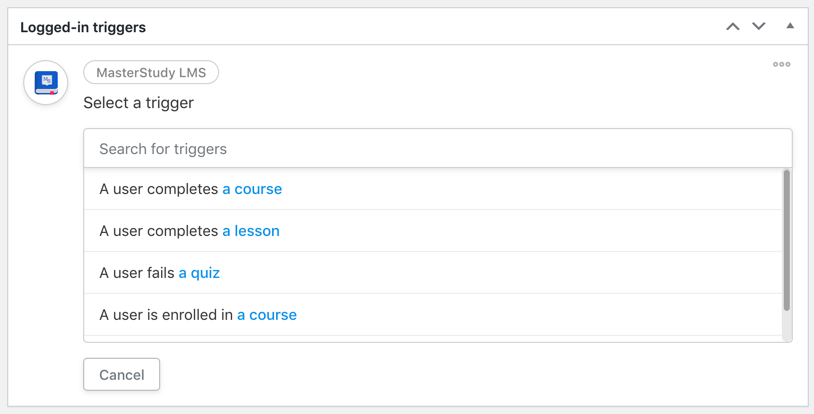Click the Logged-in triggers panel title
The height and width of the screenshot is (414, 814).
click(x=83, y=27)
